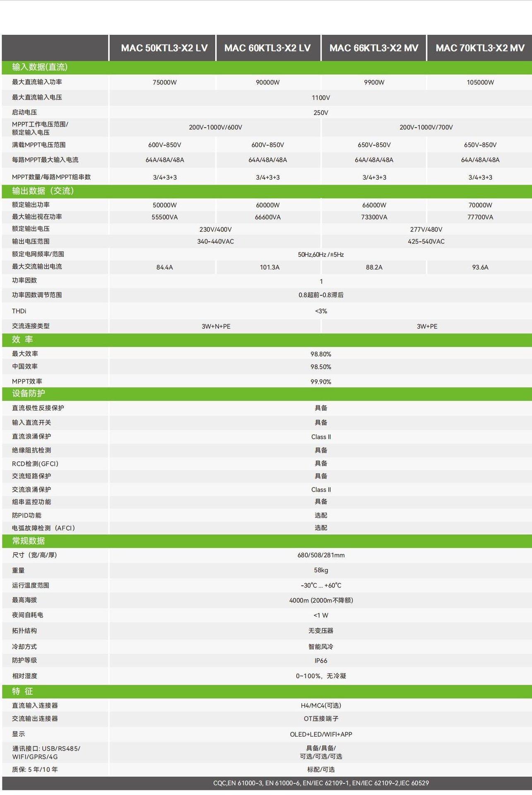The image size is (532, 795).
Task: Click the 最大直流输入电压 row label
Action: [37, 97]
